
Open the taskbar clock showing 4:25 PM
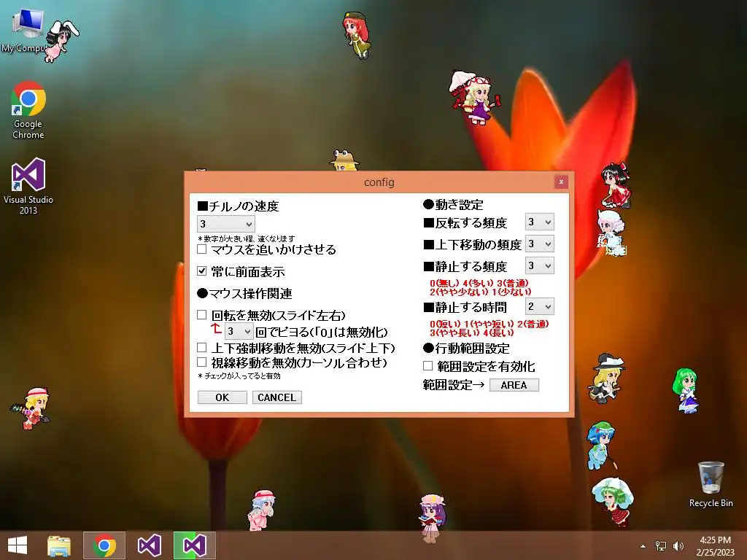pyautogui.click(x=716, y=546)
